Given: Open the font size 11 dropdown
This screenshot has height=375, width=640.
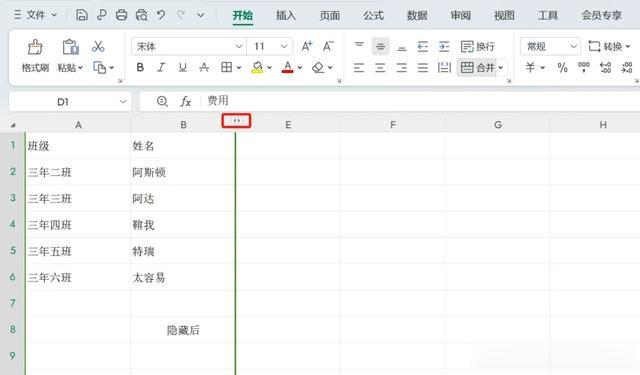Looking at the screenshot, I should point(284,47).
